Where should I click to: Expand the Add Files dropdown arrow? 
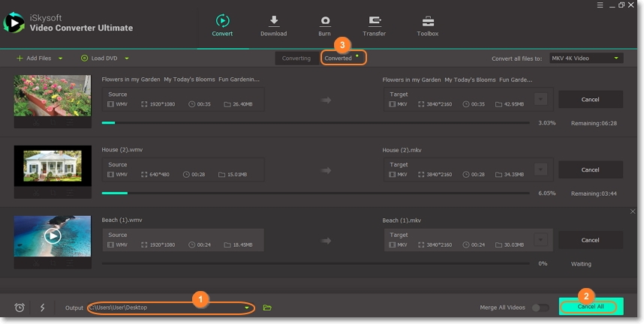pos(60,58)
